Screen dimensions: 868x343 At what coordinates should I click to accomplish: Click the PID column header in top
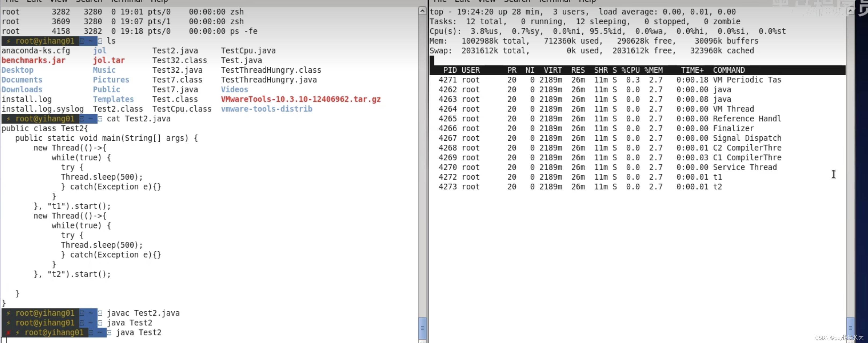[x=450, y=70]
